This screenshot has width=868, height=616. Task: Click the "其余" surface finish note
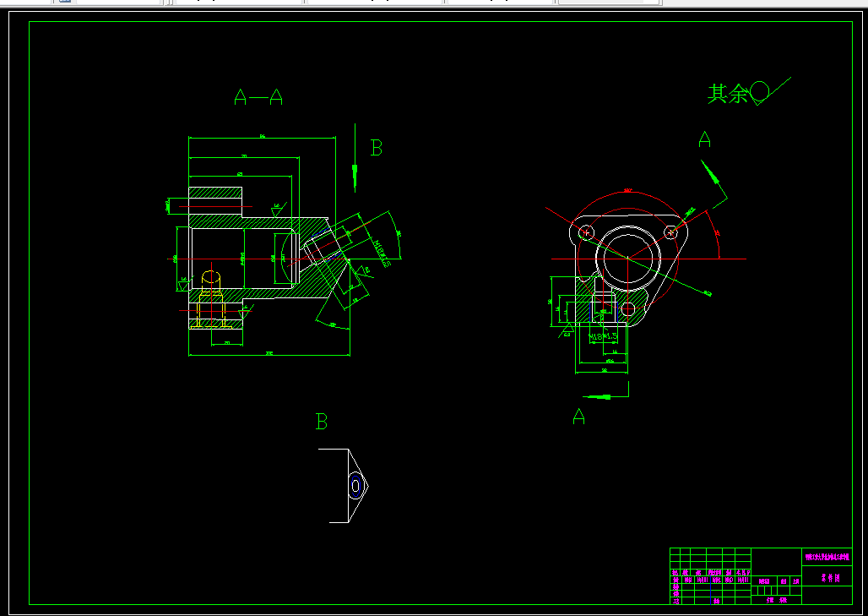tap(727, 94)
